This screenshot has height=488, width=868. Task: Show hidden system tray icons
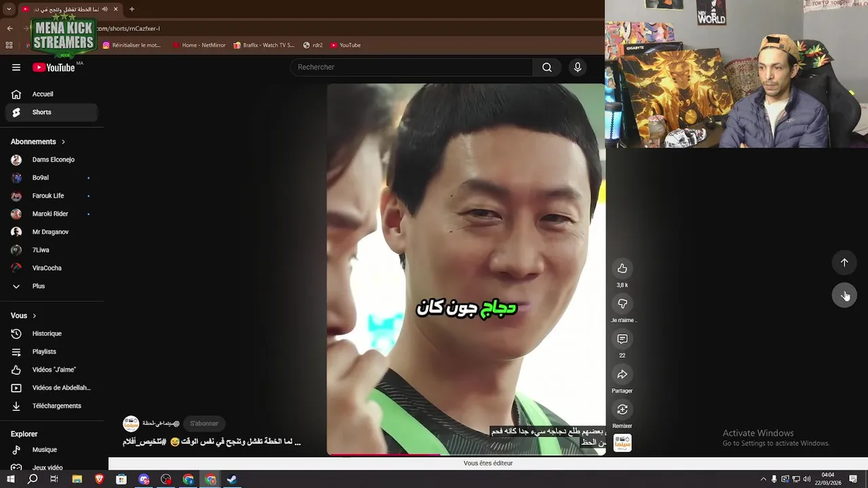(x=763, y=479)
